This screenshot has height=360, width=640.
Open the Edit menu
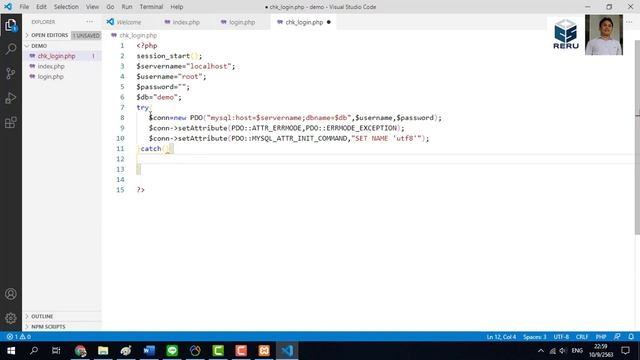coord(41,7)
